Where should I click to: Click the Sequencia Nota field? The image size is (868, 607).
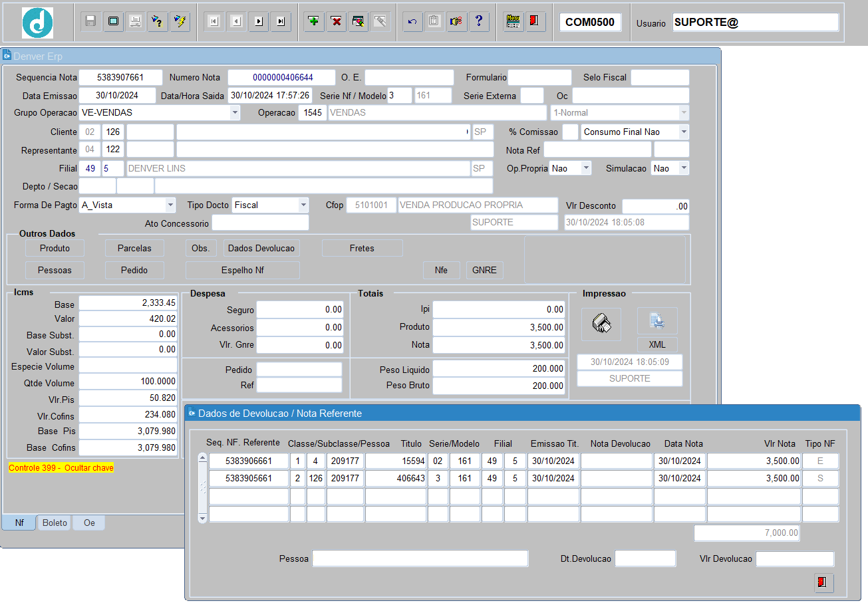coord(120,77)
